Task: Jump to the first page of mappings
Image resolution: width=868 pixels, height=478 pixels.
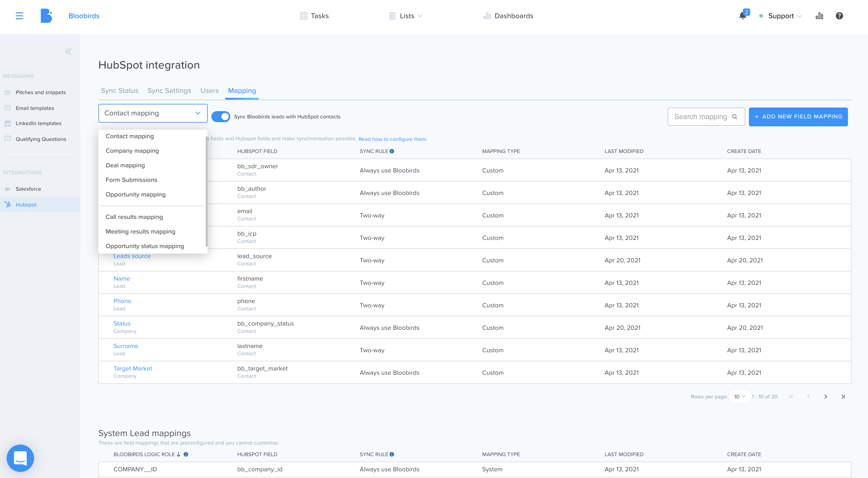Action: (791, 397)
